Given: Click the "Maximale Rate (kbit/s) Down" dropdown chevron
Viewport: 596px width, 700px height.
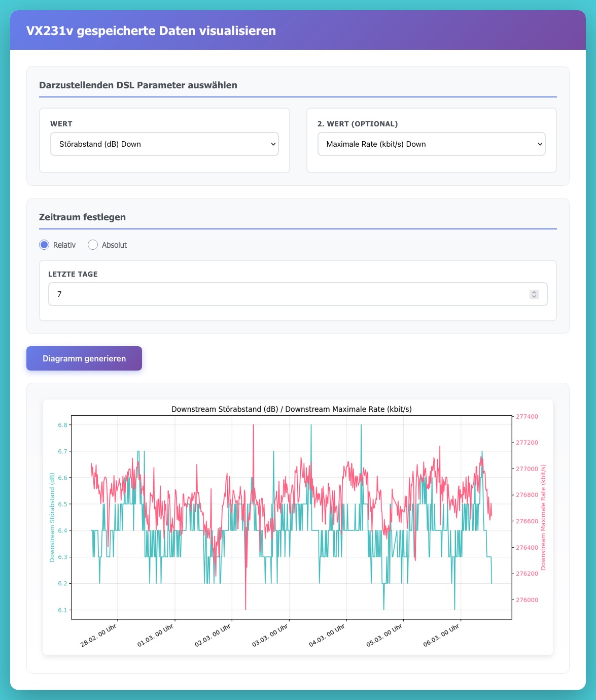Looking at the screenshot, I should [x=539, y=144].
